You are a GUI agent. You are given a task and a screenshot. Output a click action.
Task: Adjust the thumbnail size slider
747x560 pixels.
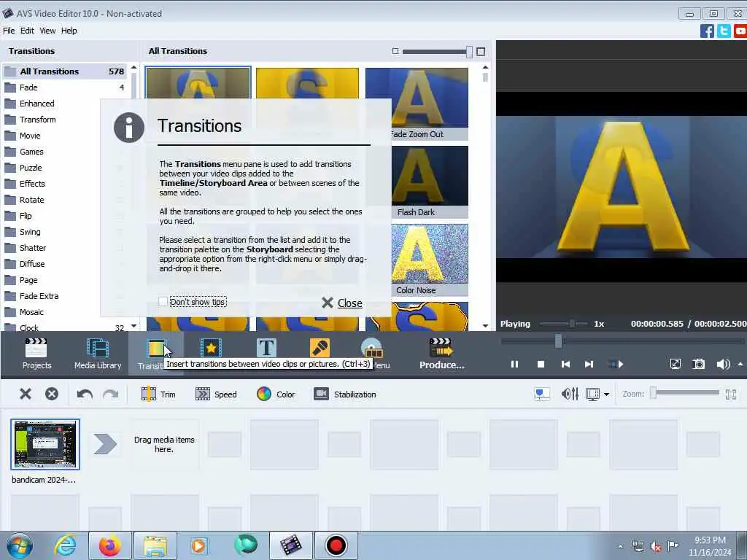pyautogui.click(x=469, y=52)
